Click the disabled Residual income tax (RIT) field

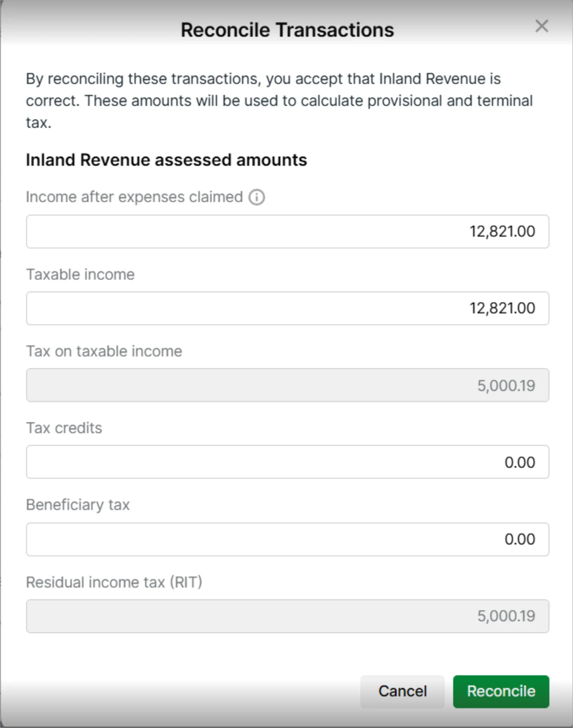pyautogui.click(x=287, y=616)
